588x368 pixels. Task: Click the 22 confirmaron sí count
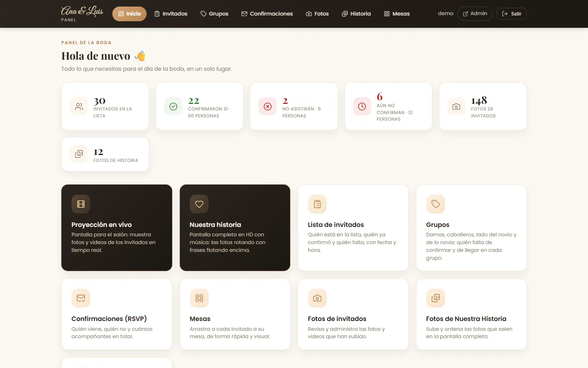coord(194,101)
